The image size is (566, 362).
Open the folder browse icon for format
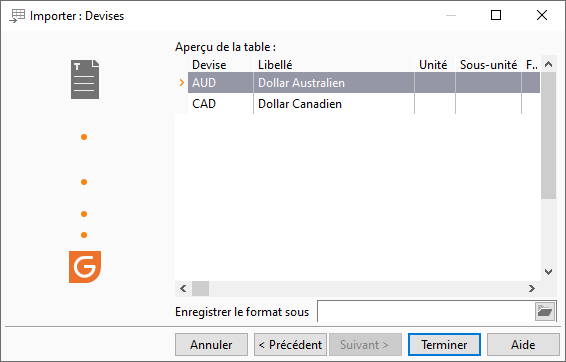tap(545, 311)
